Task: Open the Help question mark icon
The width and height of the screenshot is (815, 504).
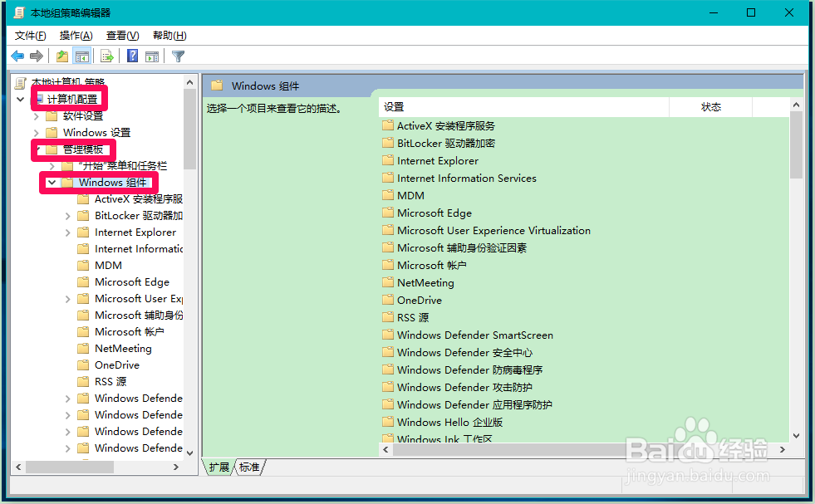Action: pyautogui.click(x=133, y=56)
